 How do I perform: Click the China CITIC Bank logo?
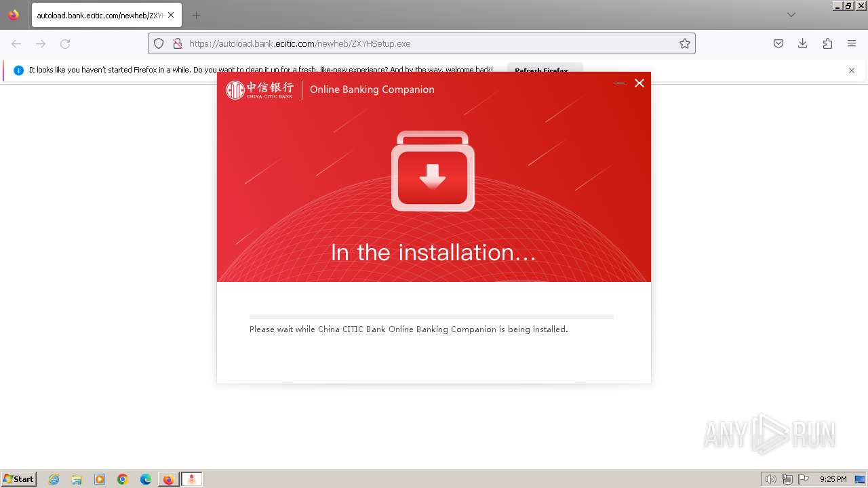pos(260,89)
